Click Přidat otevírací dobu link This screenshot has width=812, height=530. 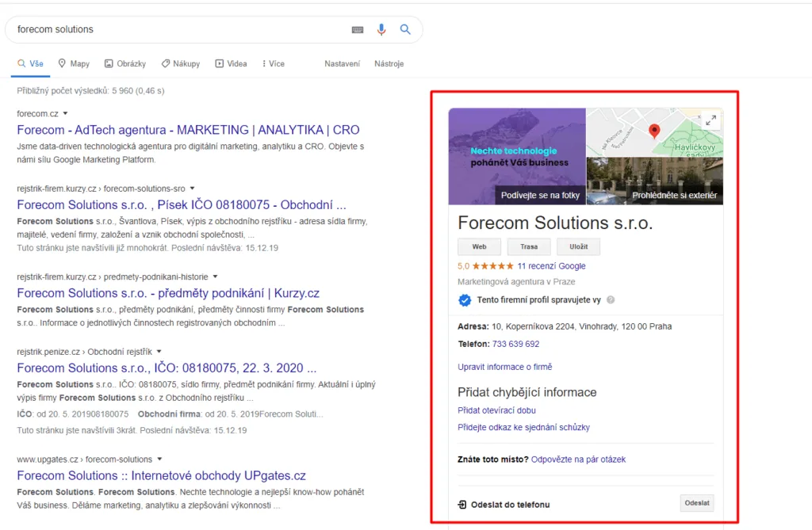[496, 410]
